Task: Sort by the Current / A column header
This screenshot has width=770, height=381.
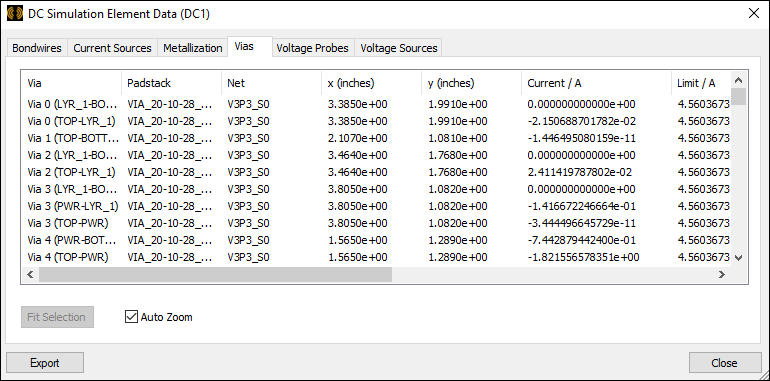Action: 596,83
